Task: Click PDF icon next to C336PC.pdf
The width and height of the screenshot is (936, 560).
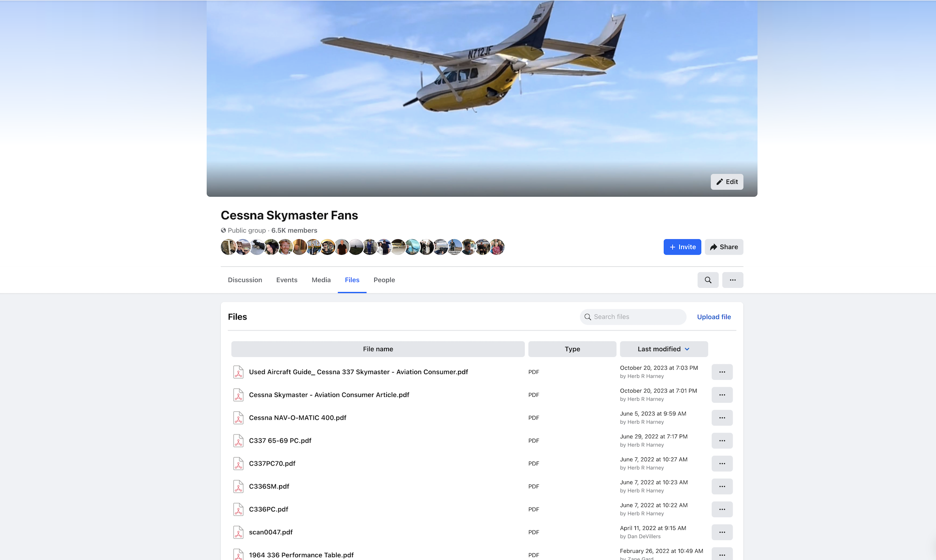Action: click(x=239, y=509)
